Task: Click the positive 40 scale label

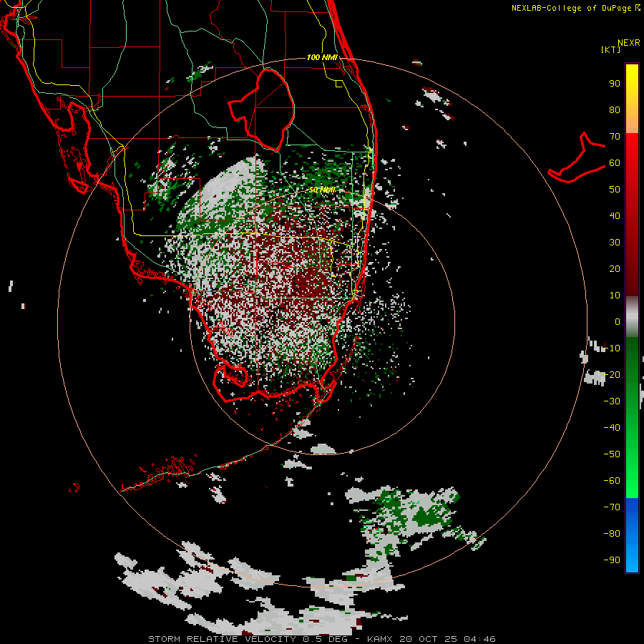Action: [615, 215]
